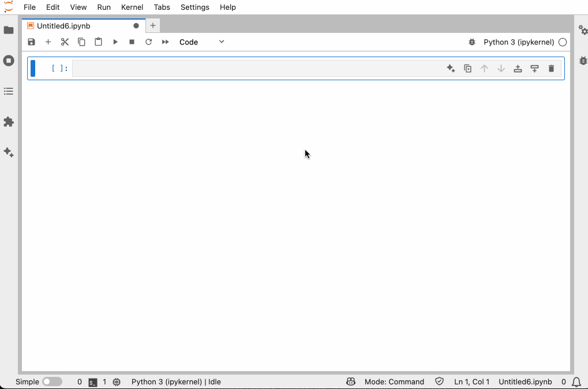Duplicate the cell from its toolbar
The image size is (588, 389).
coord(467,68)
